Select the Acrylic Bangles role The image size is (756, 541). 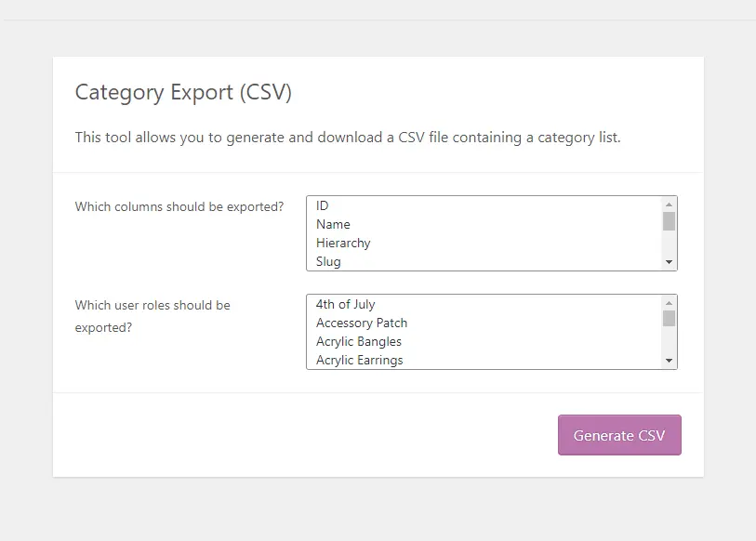pos(359,341)
